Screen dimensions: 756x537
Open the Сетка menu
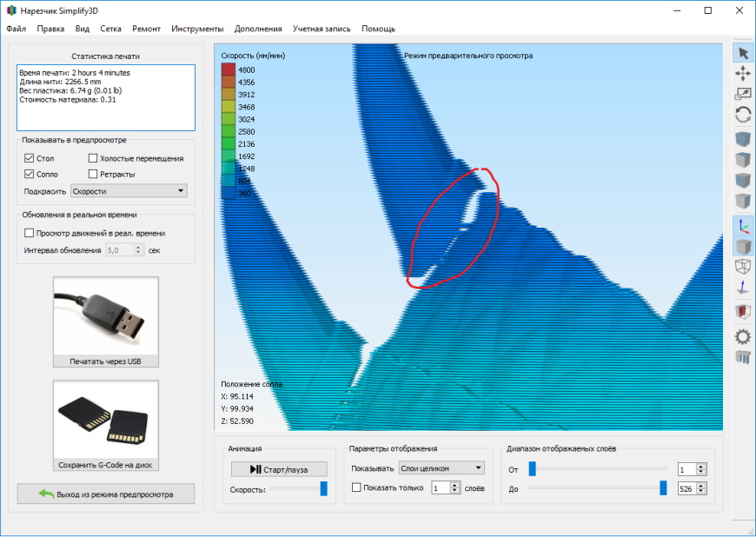(110, 29)
